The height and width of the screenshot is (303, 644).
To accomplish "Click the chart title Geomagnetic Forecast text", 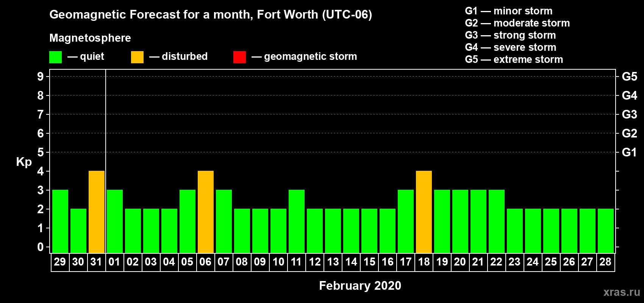I will pyautogui.click(x=211, y=14).
